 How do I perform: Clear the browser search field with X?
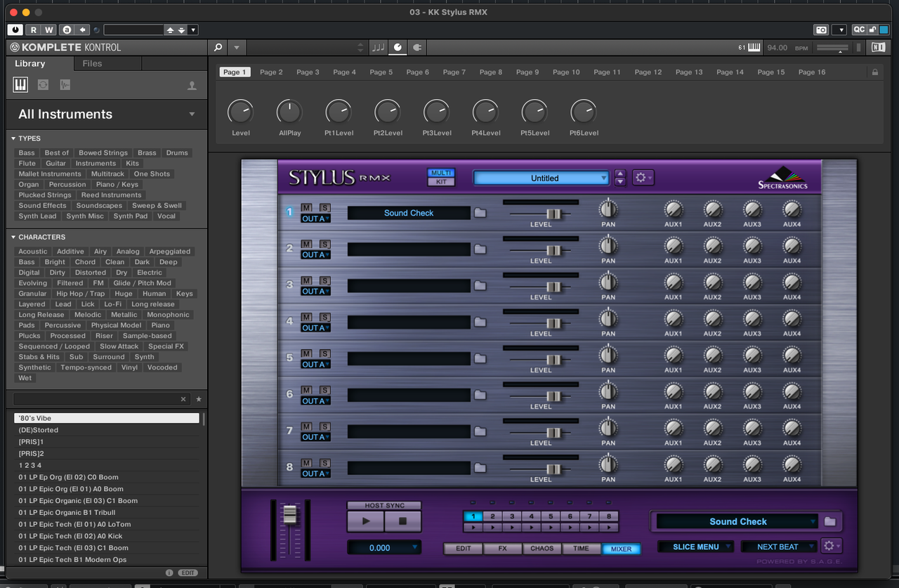183,399
